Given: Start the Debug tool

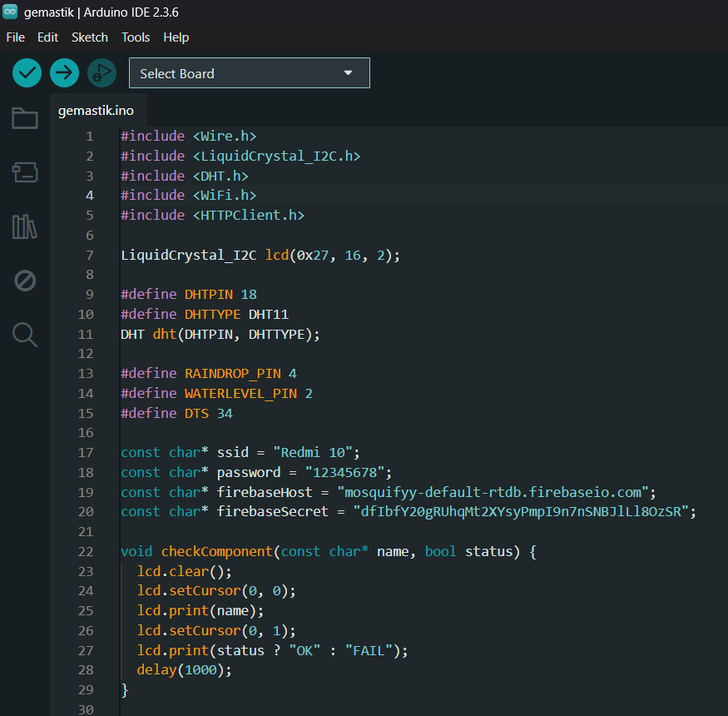Looking at the screenshot, I should (102, 73).
